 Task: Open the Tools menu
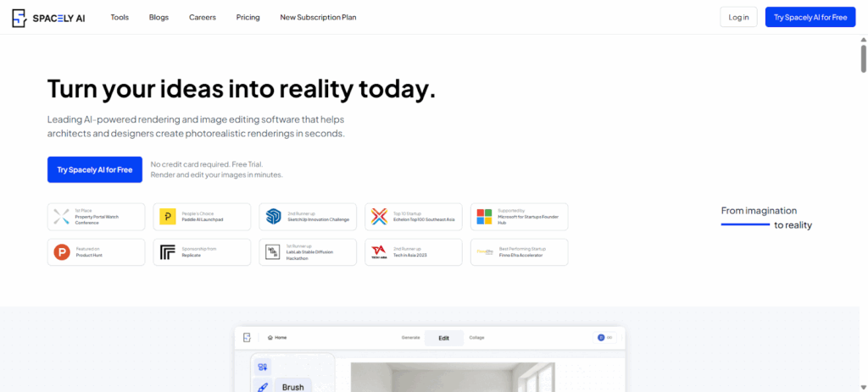click(120, 17)
